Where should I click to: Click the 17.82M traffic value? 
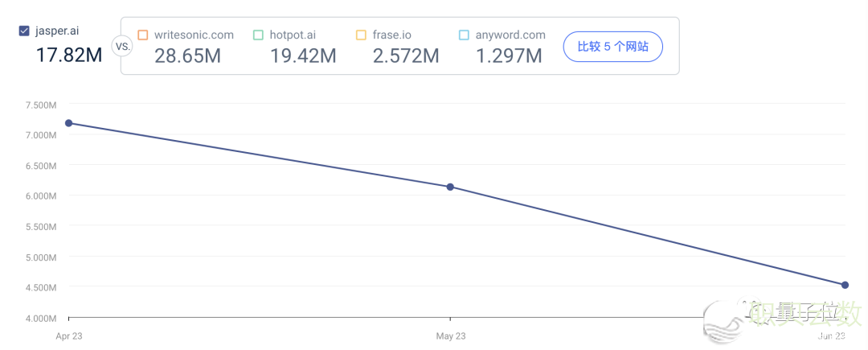coord(69,55)
